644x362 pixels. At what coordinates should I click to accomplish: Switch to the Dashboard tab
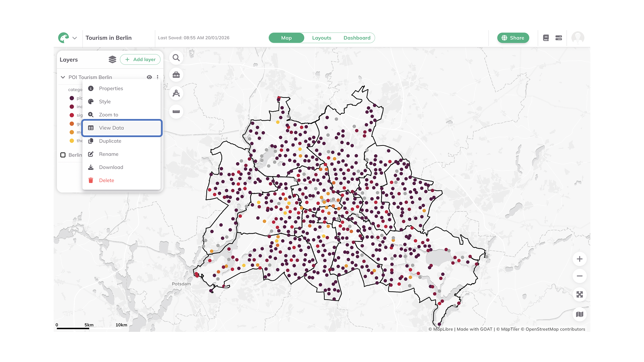(x=357, y=38)
